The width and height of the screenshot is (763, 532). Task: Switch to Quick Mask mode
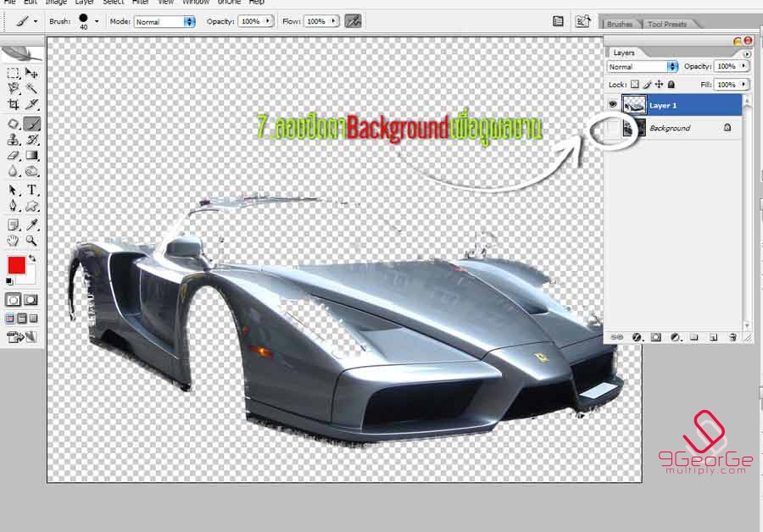pyautogui.click(x=31, y=300)
